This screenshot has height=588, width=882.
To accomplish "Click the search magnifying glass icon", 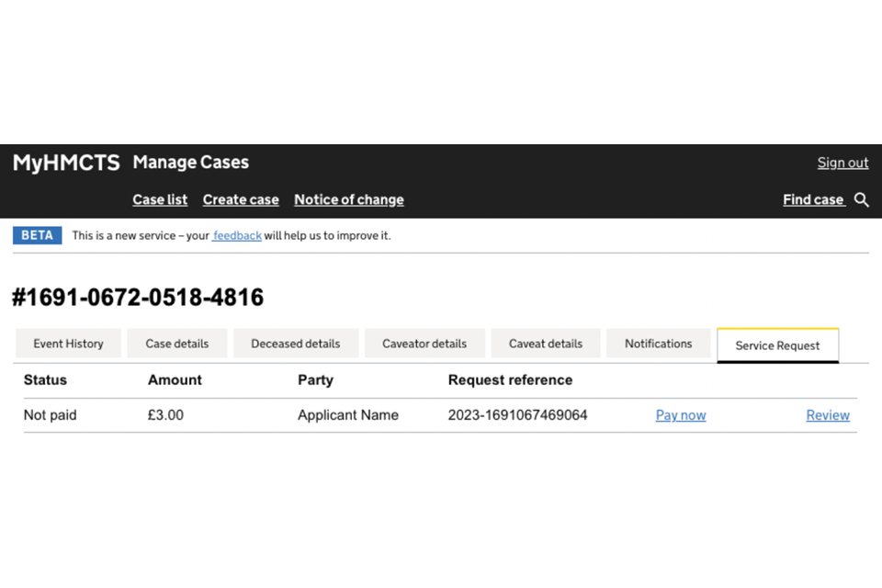I will [x=861, y=199].
